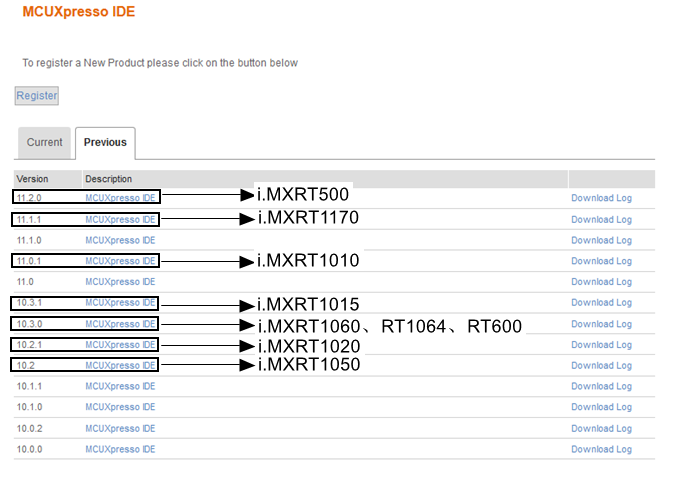
Task: View Download Log for version 11.1.0
Action: 601,240
